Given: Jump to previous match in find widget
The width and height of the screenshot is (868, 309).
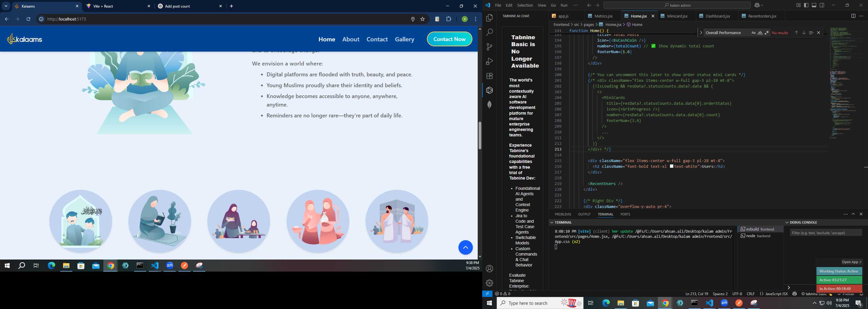Looking at the screenshot, I should (x=796, y=33).
